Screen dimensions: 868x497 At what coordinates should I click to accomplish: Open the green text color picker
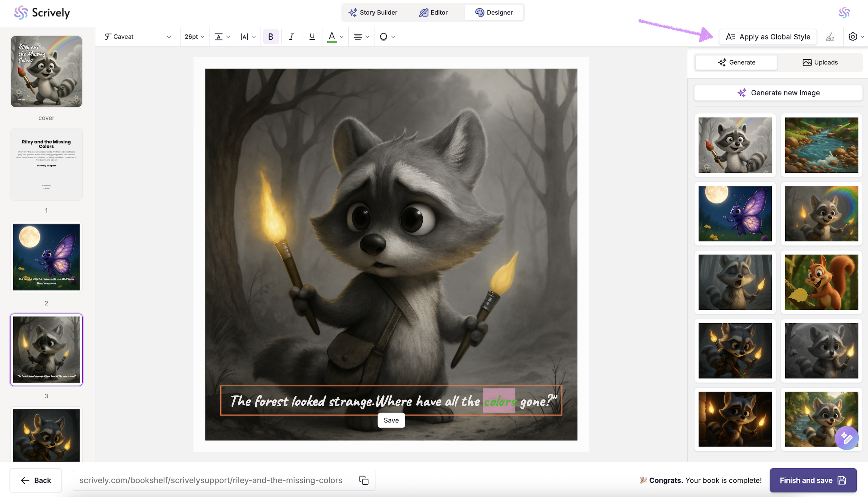332,37
